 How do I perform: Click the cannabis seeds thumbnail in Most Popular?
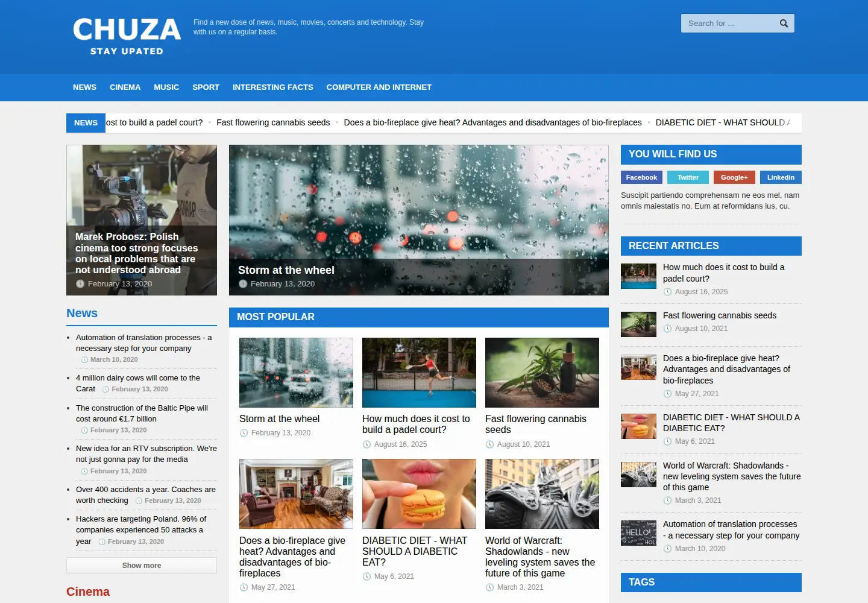542,373
